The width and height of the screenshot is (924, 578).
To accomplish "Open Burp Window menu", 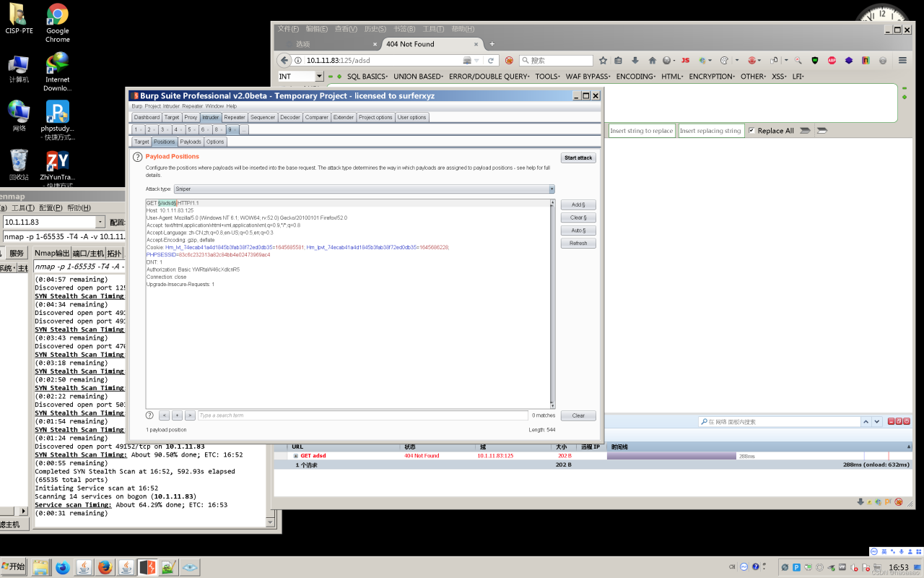I will [214, 106].
